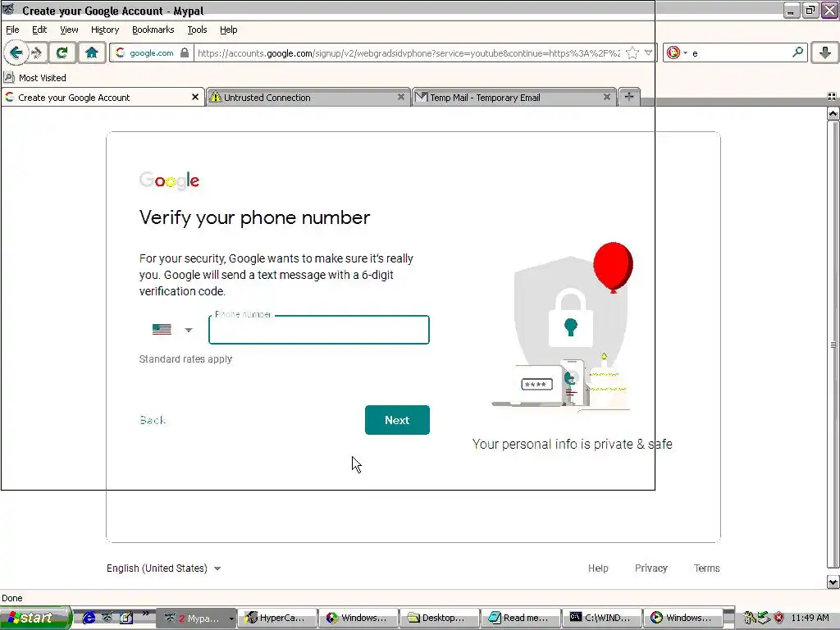The height and width of the screenshot is (630, 840).
Task: Restore down the Mypal window
Action: coord(810,10)
